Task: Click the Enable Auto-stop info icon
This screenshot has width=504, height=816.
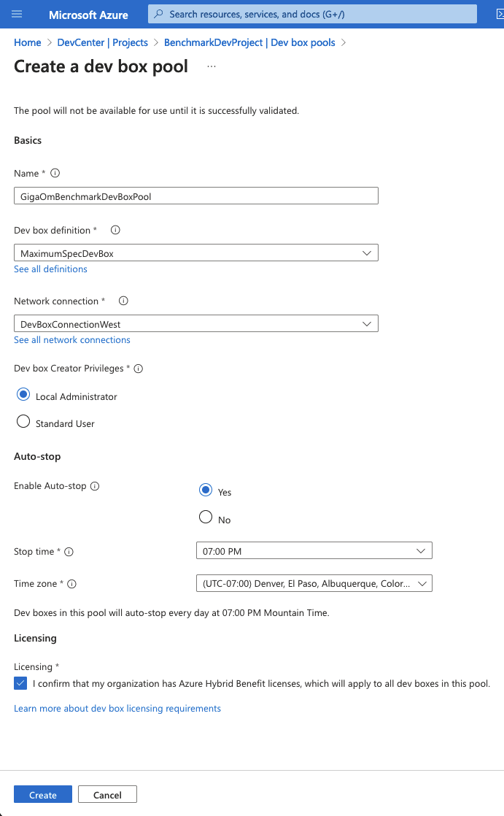Action: tap(94, 486)
